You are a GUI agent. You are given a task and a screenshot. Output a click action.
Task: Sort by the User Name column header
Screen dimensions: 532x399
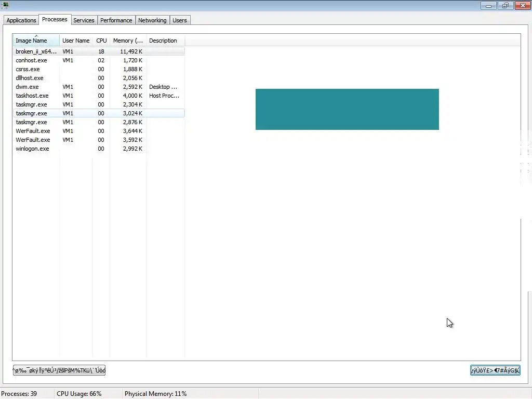pyautogui.click(x=76, y=41)
